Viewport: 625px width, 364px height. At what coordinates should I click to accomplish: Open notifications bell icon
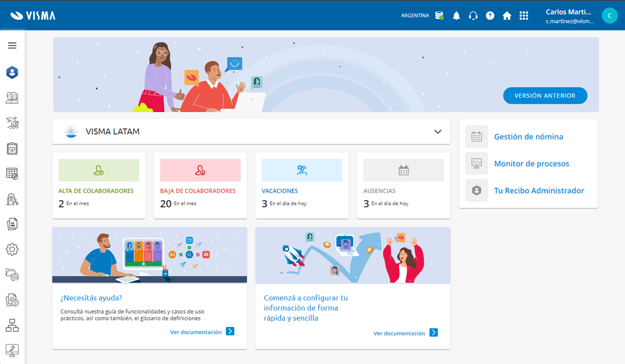click(x=456, y=16)
